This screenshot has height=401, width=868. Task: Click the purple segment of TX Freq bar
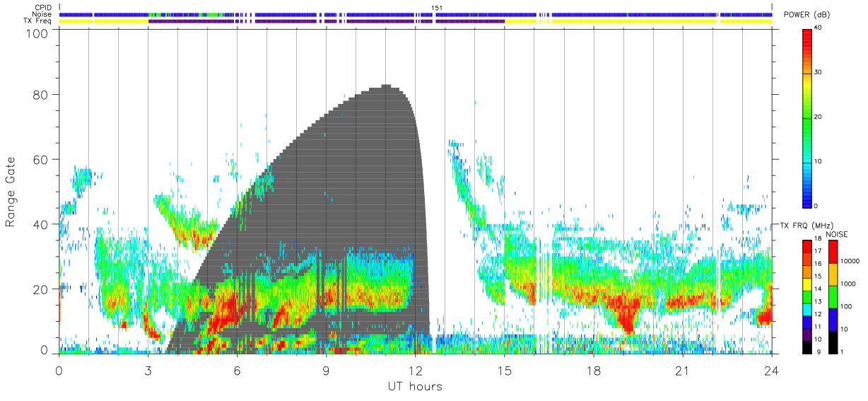[326, 21]
